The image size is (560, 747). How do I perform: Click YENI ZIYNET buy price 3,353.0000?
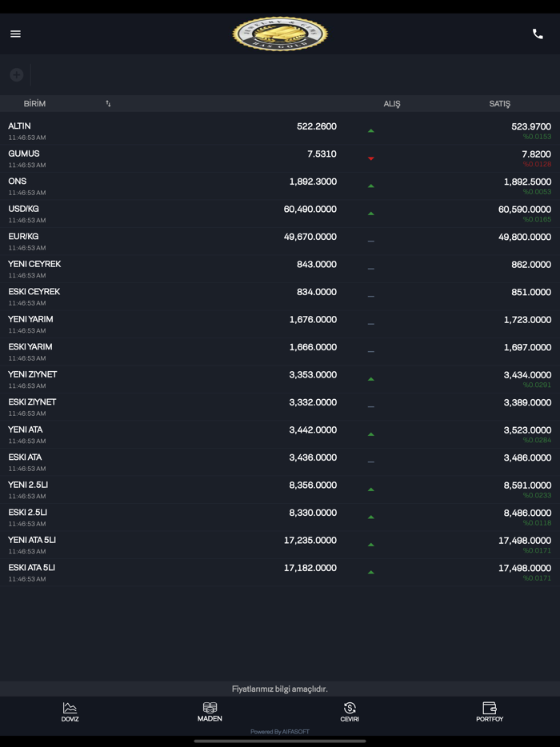coord(313,375)
